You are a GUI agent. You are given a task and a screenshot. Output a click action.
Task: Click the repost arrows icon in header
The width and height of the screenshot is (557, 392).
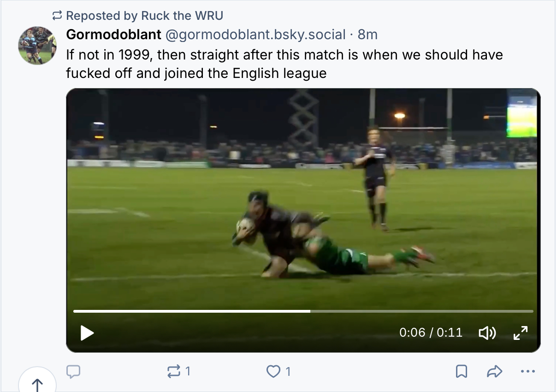57,16
